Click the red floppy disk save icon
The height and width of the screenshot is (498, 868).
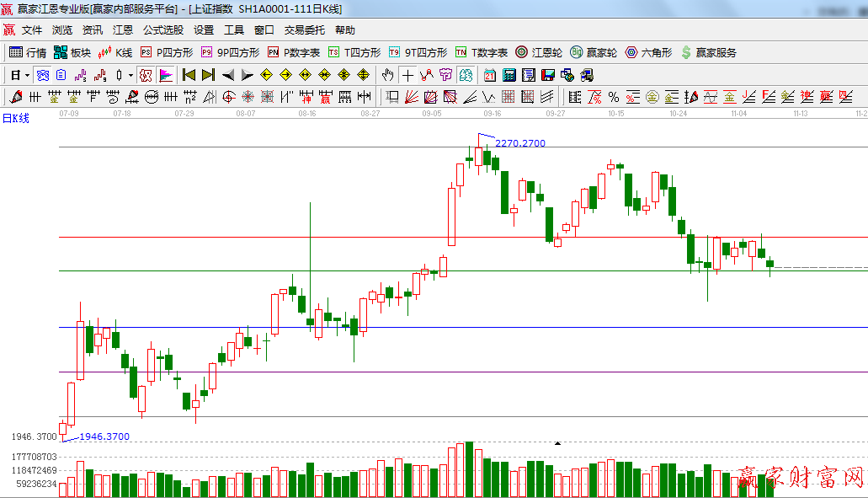pyautogui.click(x=548, y=75)
